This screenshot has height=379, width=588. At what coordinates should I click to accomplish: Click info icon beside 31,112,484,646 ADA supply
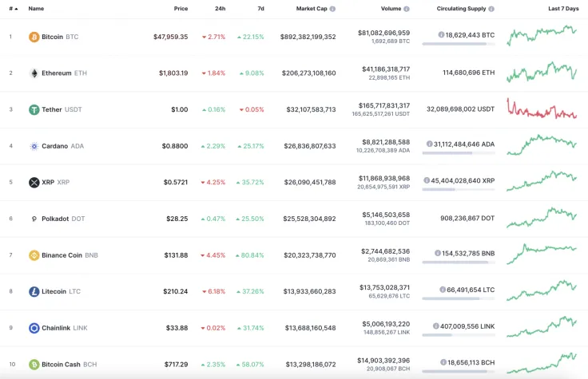pyautogui.click(x=429, y=144)
